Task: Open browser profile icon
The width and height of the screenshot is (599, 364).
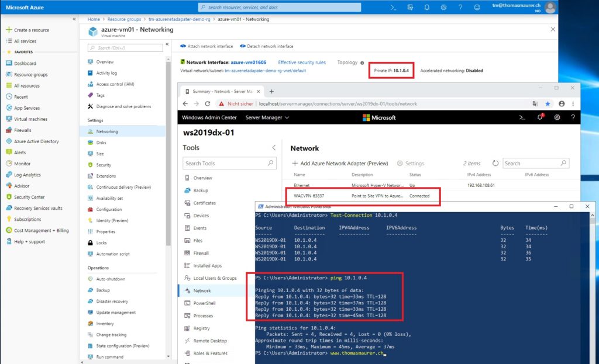Action: [x=562, y=104]
